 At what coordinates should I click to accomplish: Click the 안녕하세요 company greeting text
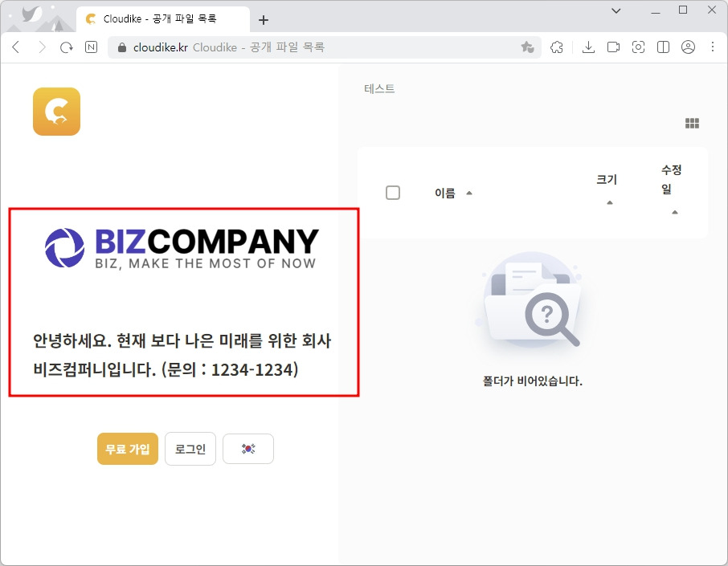pyautogui.click(x=182, y=355)
